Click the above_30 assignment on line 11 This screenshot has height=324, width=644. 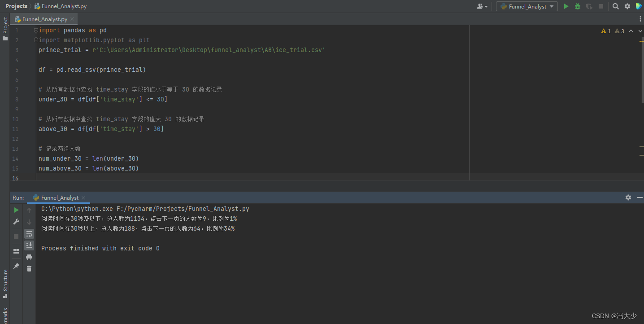101,129
